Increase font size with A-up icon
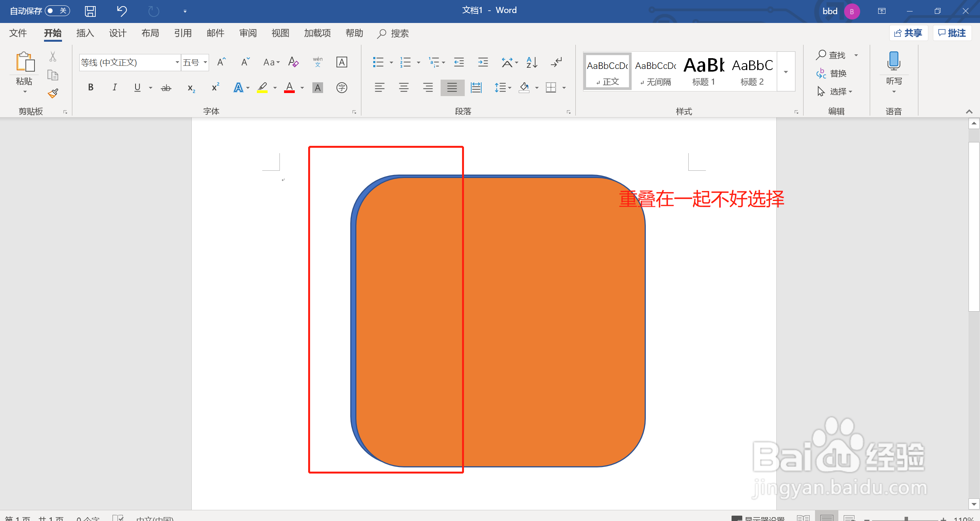This screenshot has width=980, height=521. click(221, 62)
